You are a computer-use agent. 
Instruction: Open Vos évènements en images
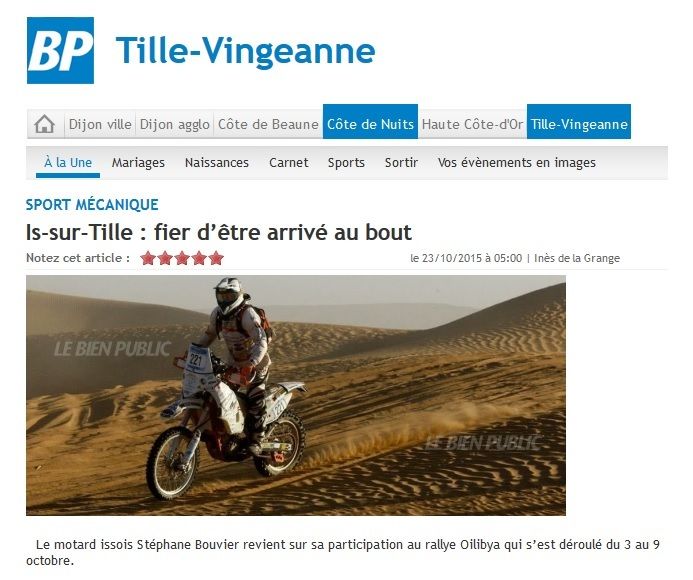tap(517, 163)
